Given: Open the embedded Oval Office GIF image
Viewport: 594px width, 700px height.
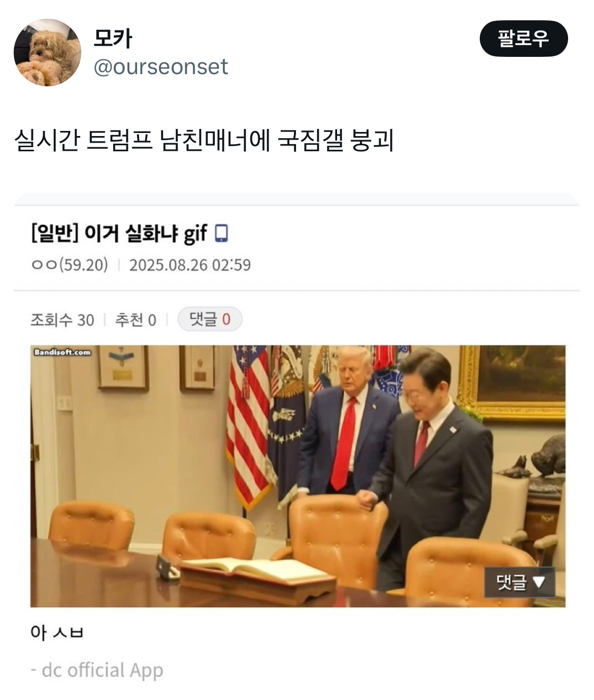Looking at the screenshot, I should point(298,476).
